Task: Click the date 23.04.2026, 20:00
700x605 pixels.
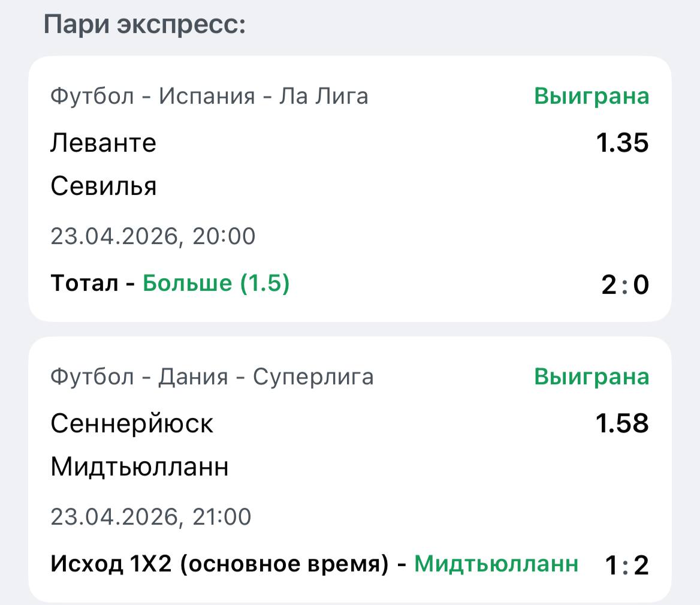Action: coord(153,236)
